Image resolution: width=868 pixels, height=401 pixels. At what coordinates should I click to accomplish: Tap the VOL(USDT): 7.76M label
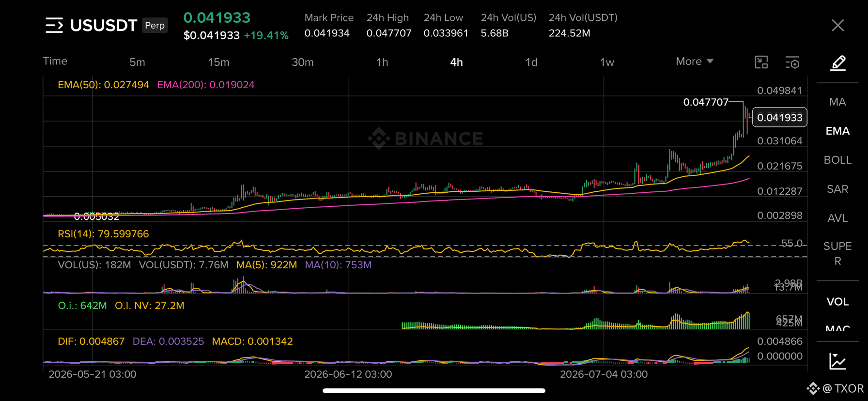[184, 265]
